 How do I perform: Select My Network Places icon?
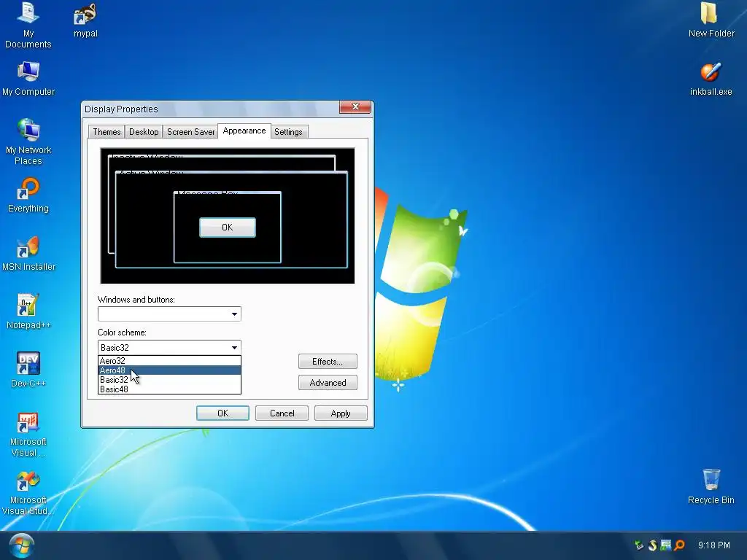28,142
